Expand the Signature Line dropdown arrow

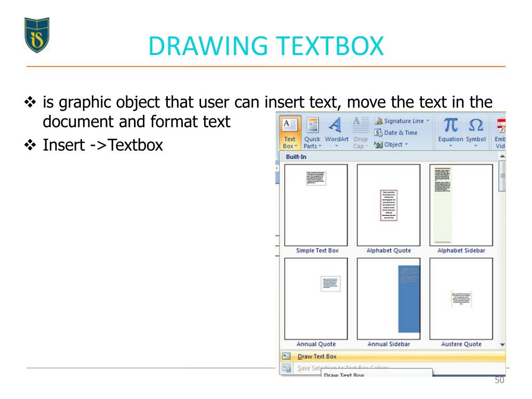point(428,121)
